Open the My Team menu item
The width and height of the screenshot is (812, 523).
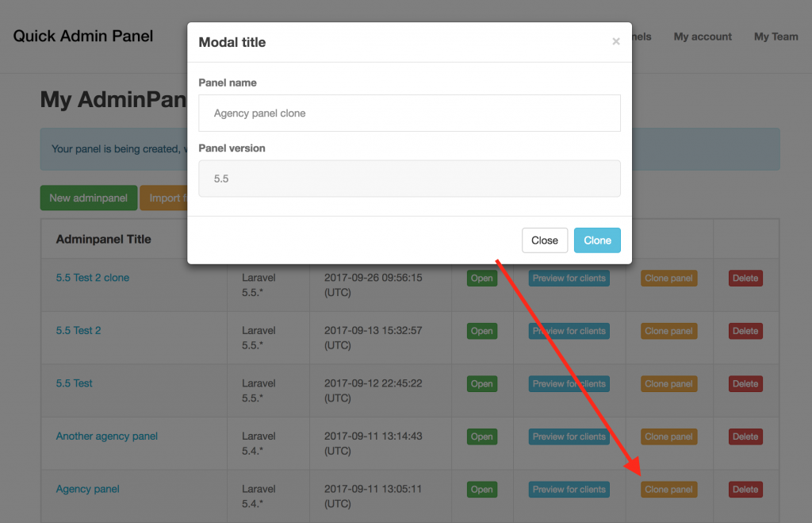click(x=776, y=37)
